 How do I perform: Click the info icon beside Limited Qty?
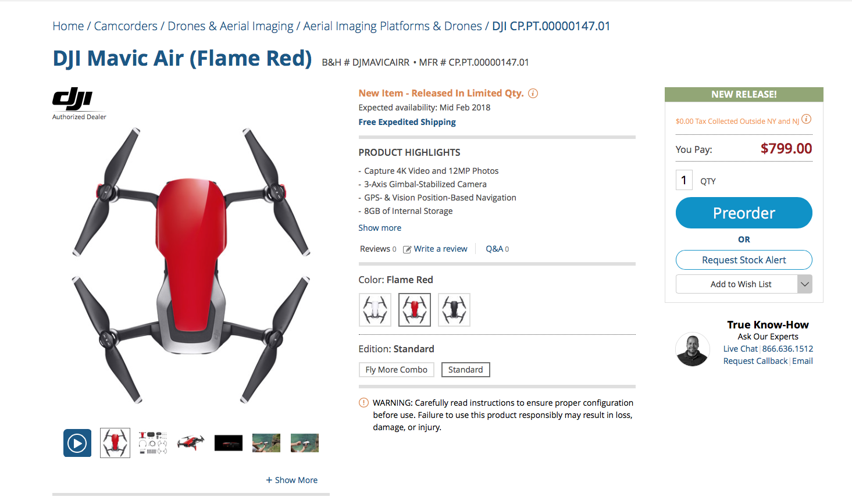(533, 93)
